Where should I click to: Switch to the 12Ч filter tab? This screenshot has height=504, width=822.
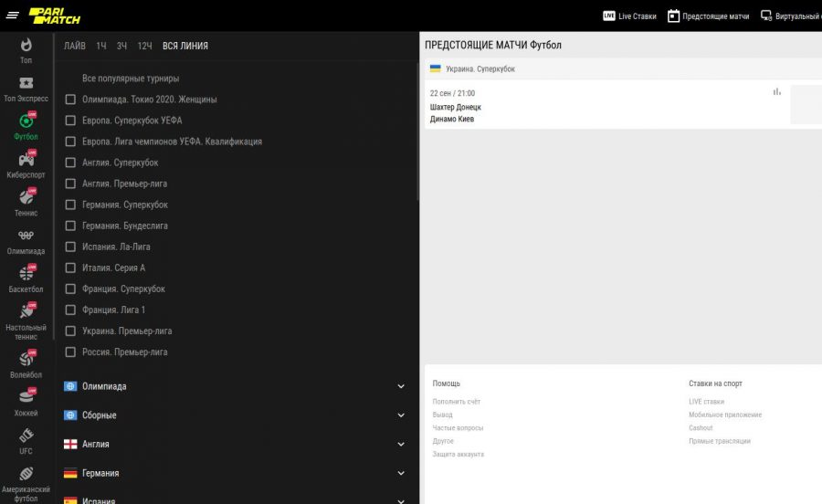click(144, 46)
